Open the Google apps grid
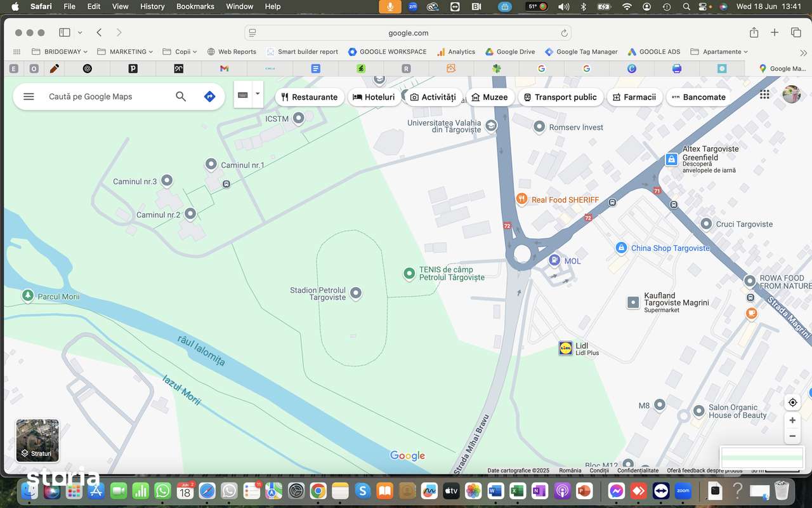The image size is (812, 508). coord(764,94)
